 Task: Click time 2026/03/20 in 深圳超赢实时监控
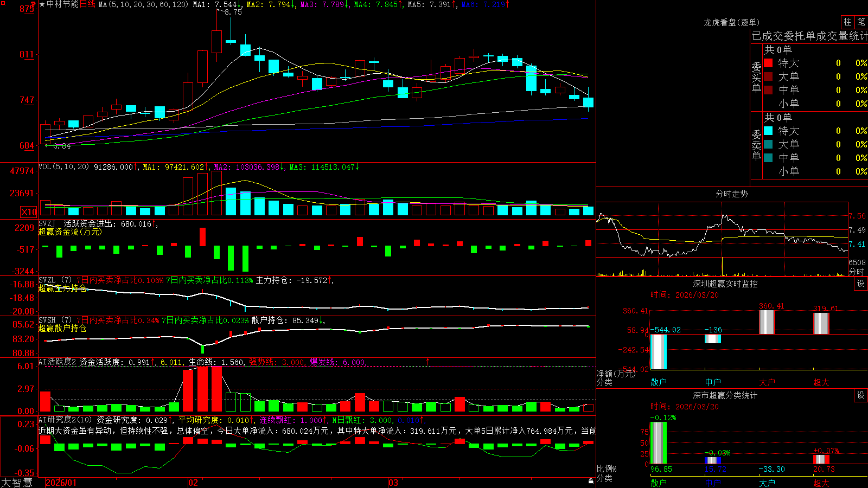point(685,295)
